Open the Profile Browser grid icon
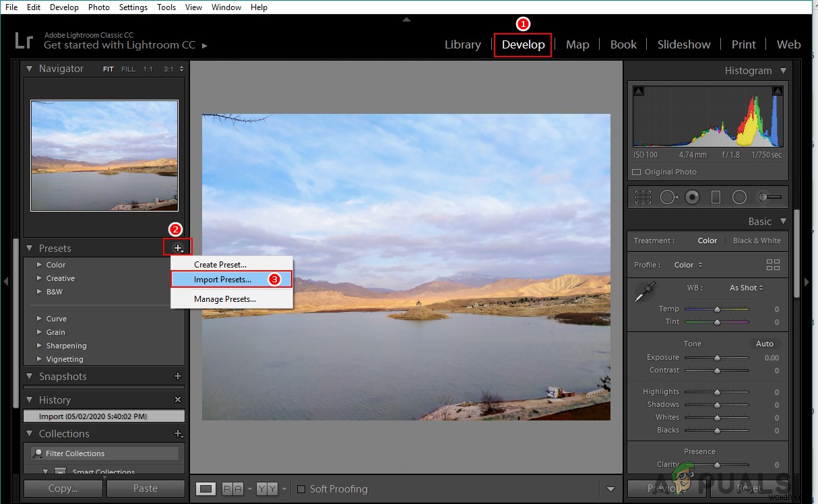 pyautogui.click(x=773, y=265)
